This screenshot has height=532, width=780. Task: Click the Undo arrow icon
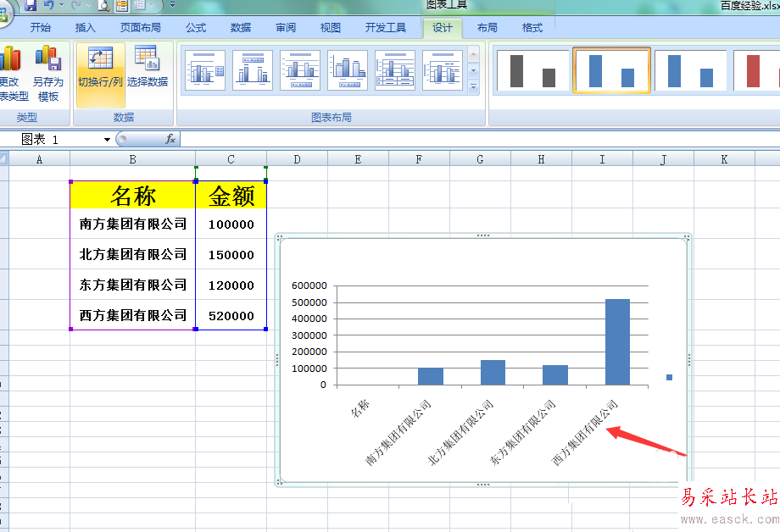click(x=49, y=5)
